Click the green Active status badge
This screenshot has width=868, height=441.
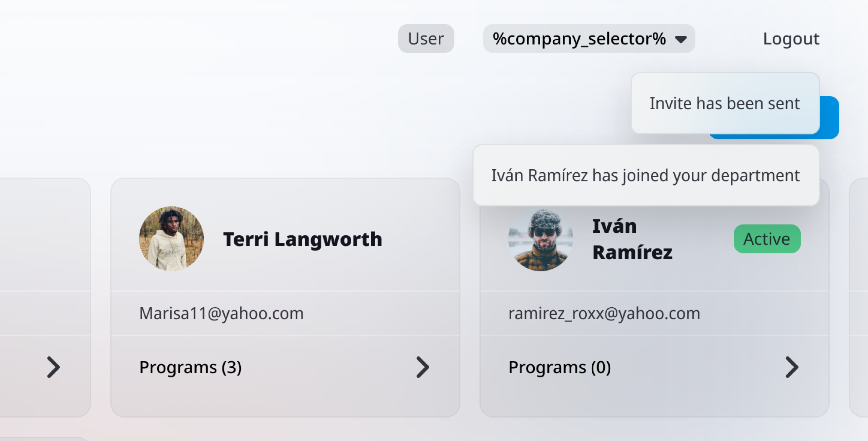[x=767, y=239]
